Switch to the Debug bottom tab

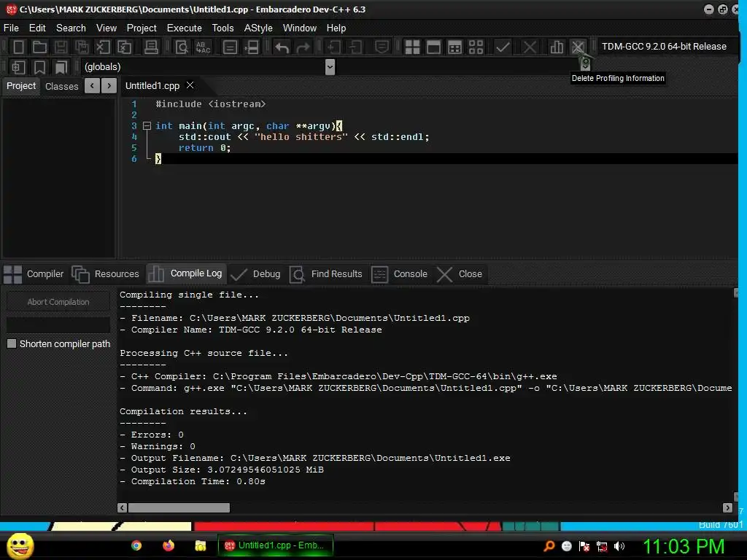coord(255,274)
